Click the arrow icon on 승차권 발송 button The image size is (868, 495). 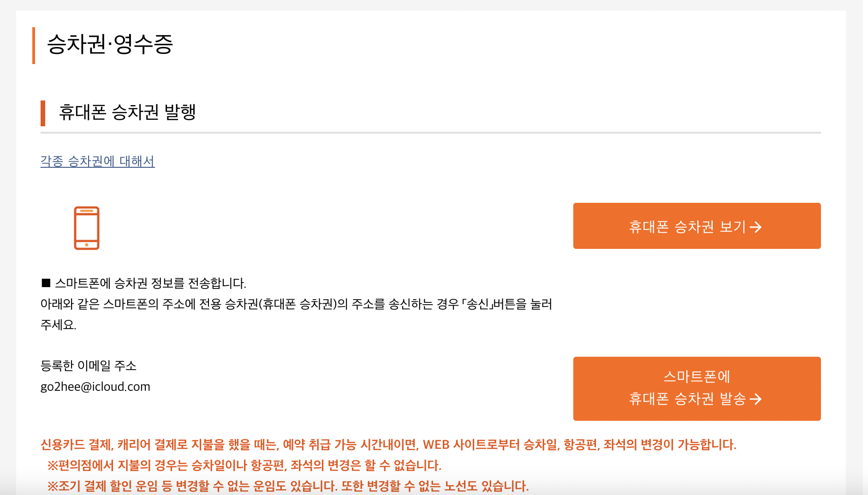click(x=755, y=399)
